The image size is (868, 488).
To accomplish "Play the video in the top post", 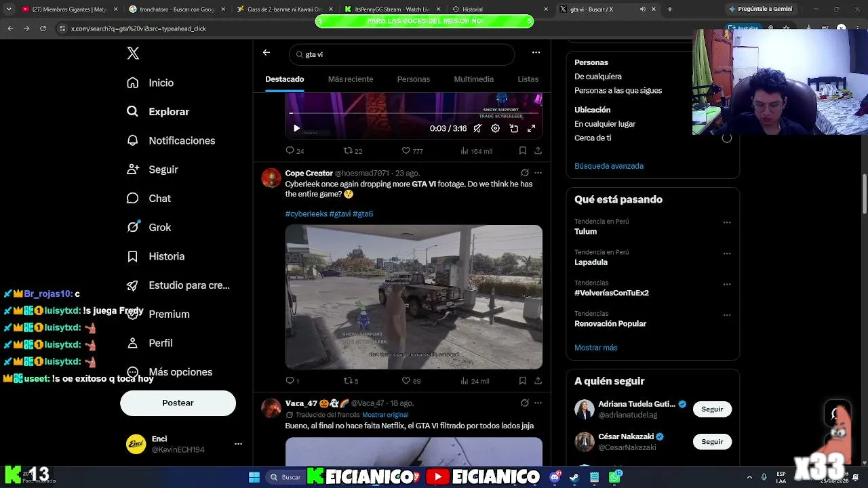I will (296, 128).
